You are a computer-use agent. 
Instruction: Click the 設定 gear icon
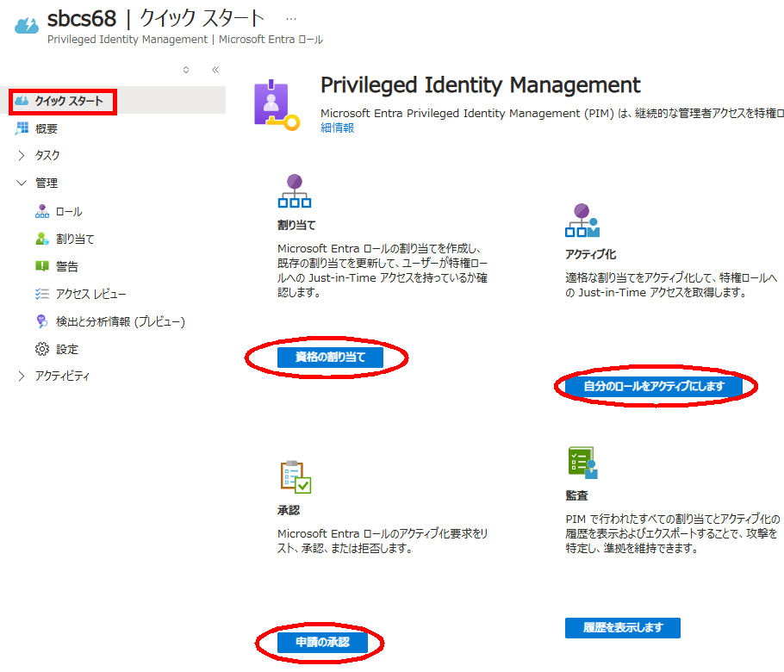coord(42,349)
